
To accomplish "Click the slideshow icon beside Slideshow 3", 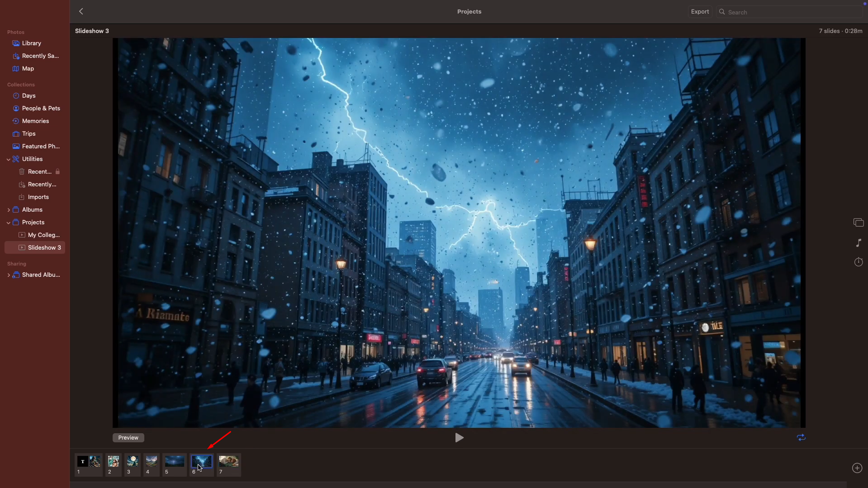I will [22, 248].
